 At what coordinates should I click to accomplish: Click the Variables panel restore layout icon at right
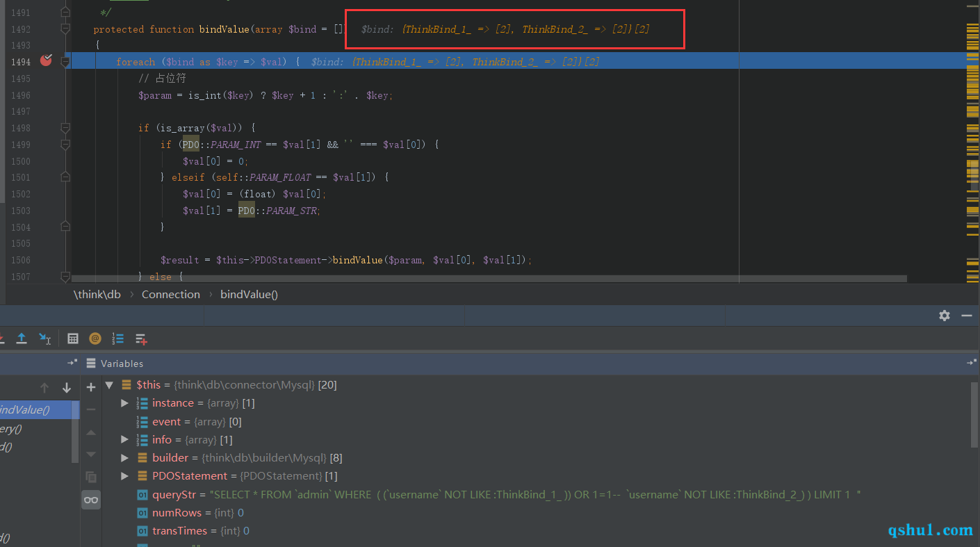tap(972, 363)
